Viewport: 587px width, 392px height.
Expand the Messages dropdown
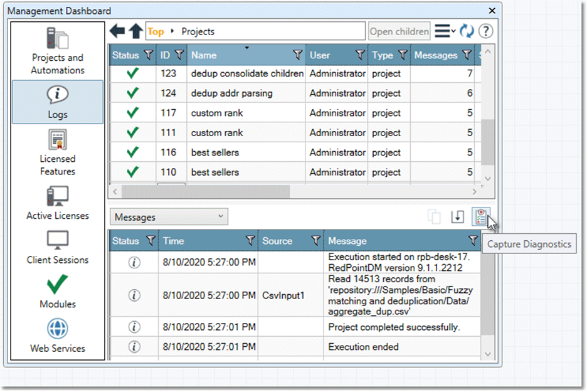(169, 217)
